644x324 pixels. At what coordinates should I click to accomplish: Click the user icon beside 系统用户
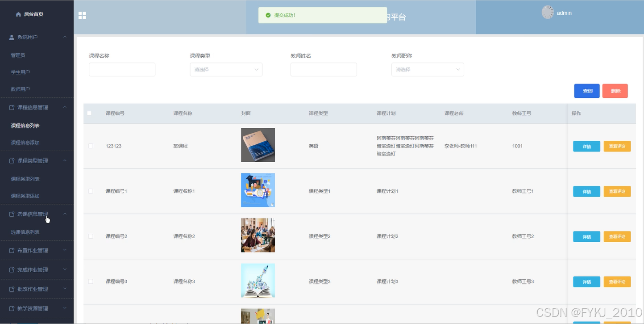(12, 37)
